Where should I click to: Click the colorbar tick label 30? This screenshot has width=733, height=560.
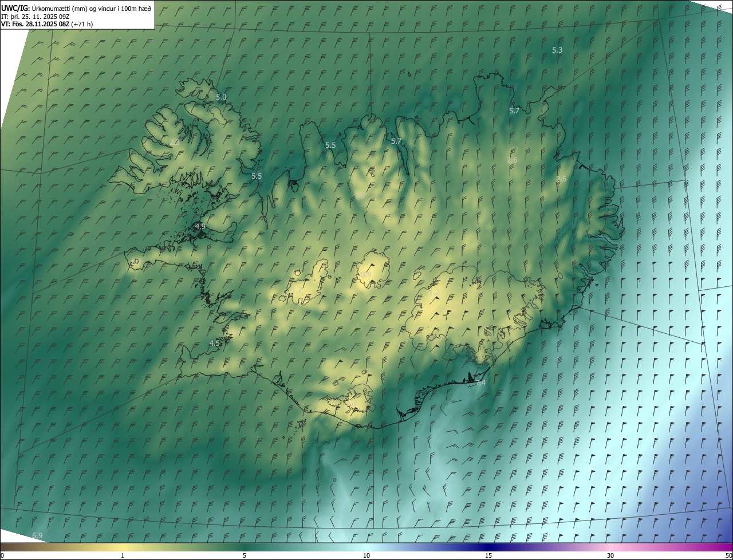click(610, 556)
